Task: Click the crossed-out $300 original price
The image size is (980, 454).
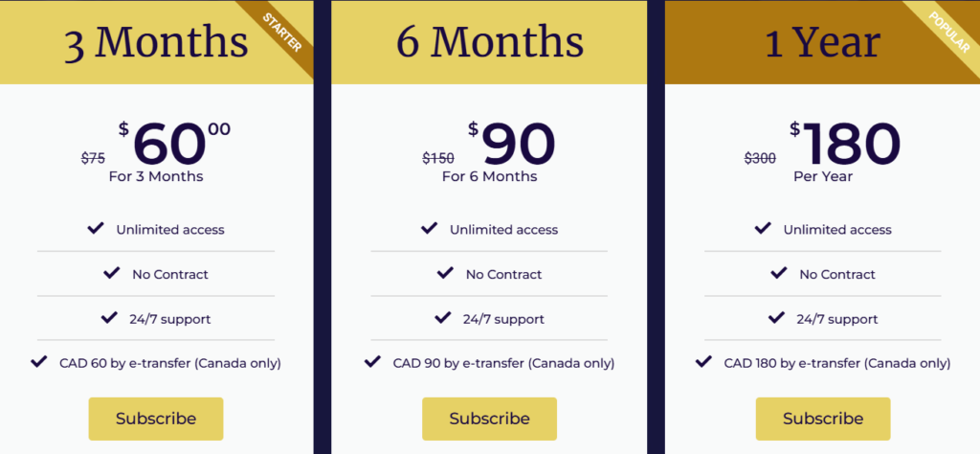Action: click(760, 159)
